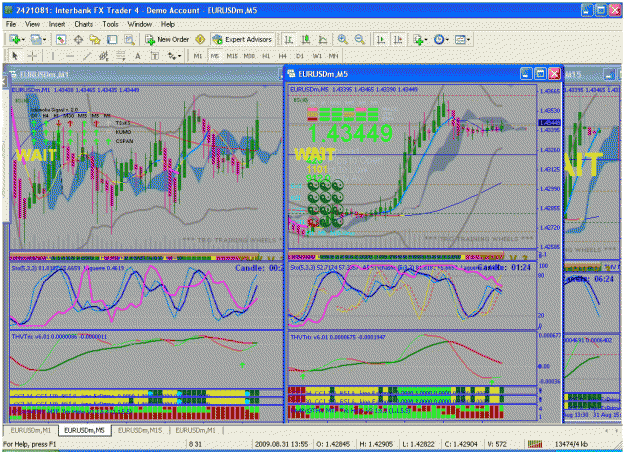The image size is (625, 452).
Task: Zoom in on the chart
Action: point(342,39)
